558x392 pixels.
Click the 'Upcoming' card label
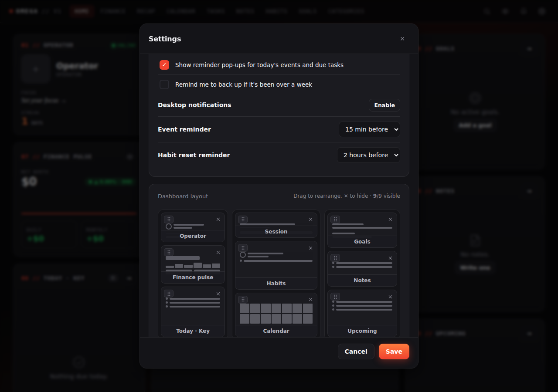(x=362, y=331)
